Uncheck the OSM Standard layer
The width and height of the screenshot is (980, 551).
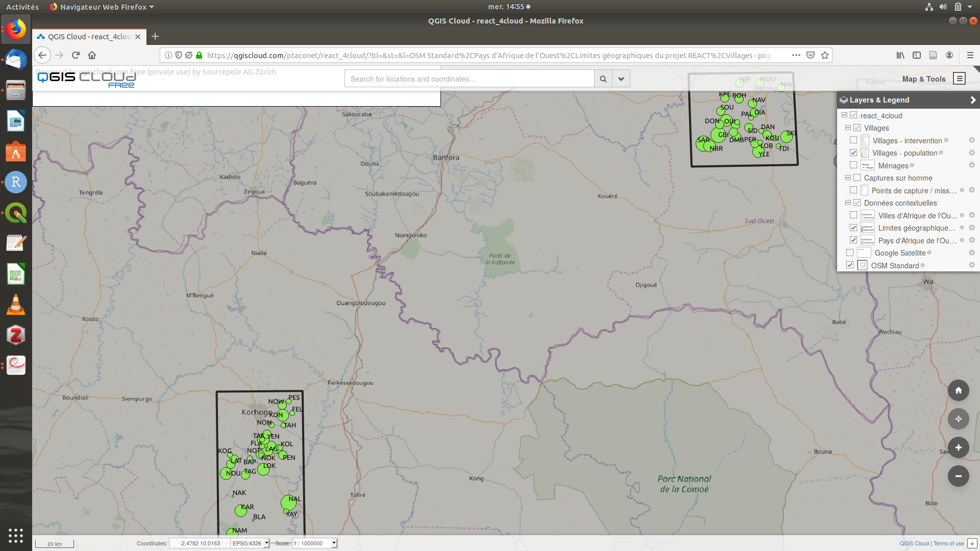(850, 265)
